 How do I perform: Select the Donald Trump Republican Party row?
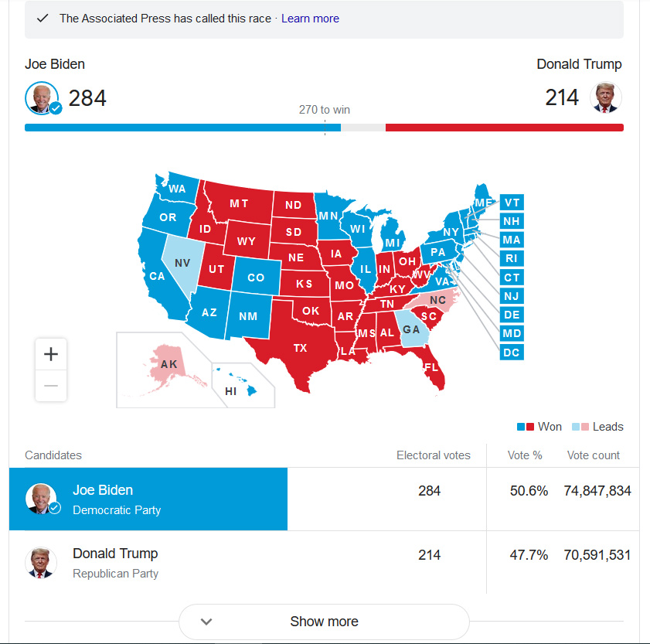[324, 563]
